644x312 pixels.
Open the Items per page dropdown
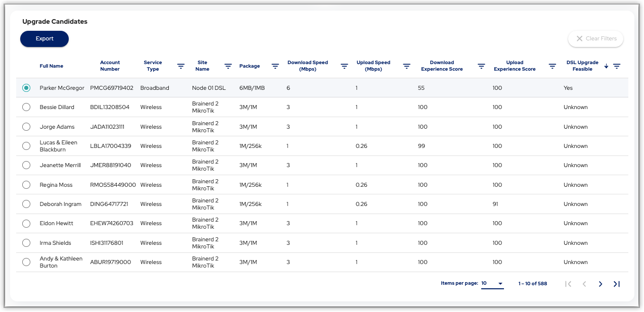click(x=492, y=283)
